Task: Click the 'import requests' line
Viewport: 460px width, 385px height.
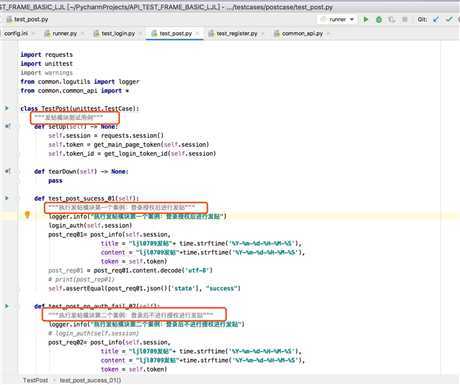Action: click(x=46, y=54)
